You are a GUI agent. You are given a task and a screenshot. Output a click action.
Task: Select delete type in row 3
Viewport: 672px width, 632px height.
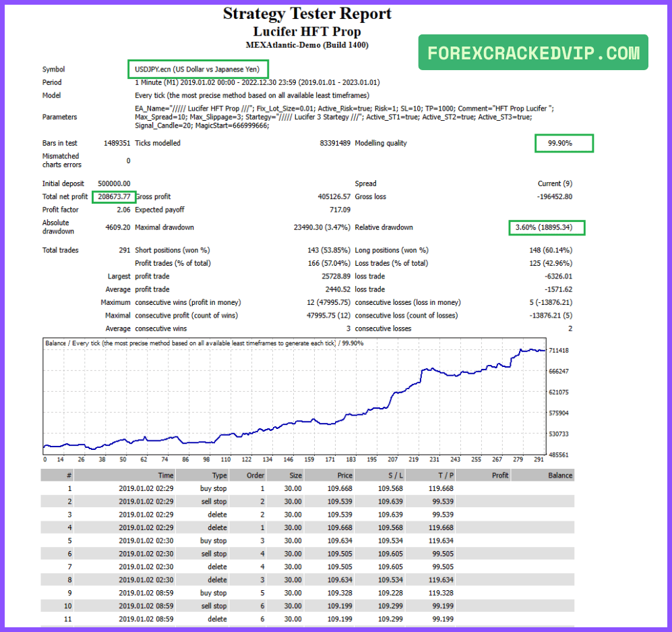point(217,515)
